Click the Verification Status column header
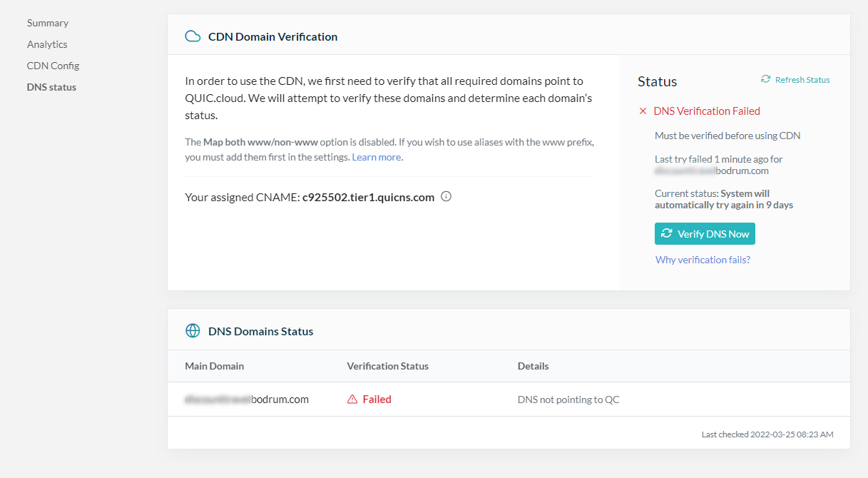This screenshot has width=868, height=478. pyautogui.click(x=388, y=366)
